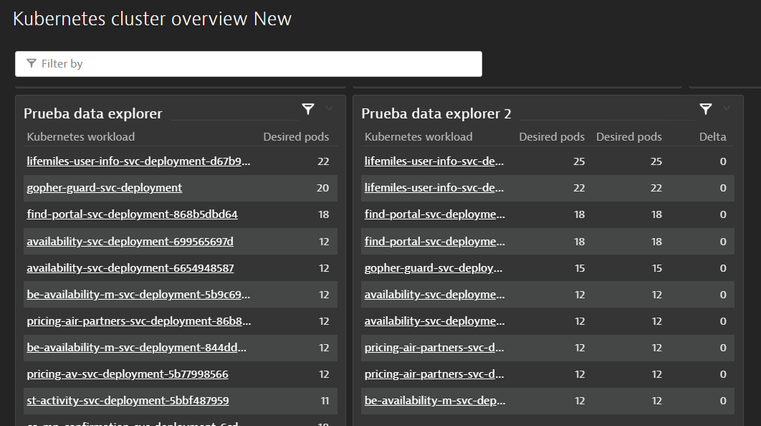Screen dimensions: 761x426
Task: Open gopher-guard workload in Prueba data explorer 2
Action: (434, 268)
